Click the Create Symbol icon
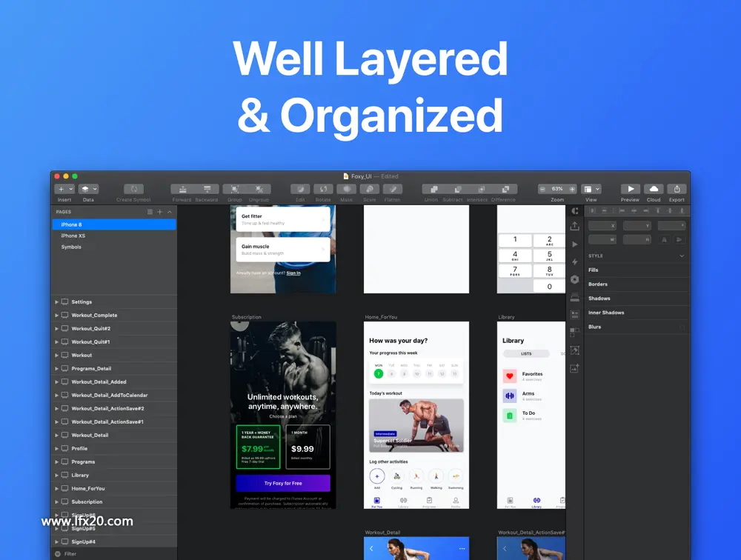The height and width of the screenshot is (560, 741). 133,189
